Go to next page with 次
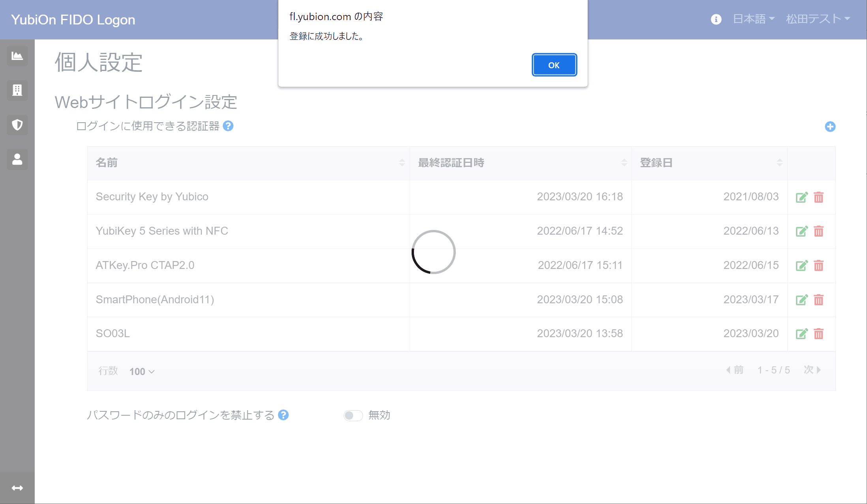Image resolution: width=867 pixels, height=504 pixels. 813,370
